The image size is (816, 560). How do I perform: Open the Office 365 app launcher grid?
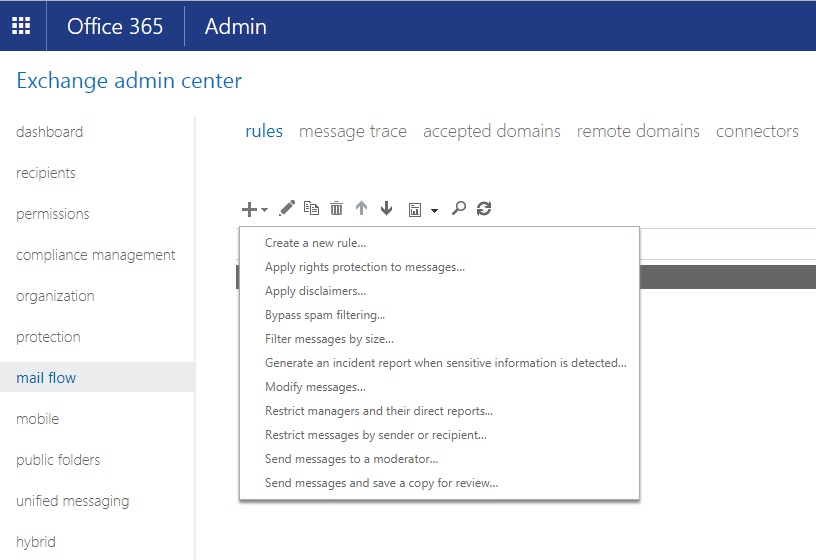(21, 26)
